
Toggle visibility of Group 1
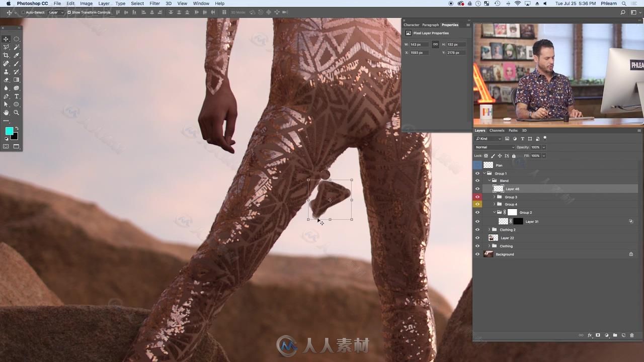tap(477, 173)
